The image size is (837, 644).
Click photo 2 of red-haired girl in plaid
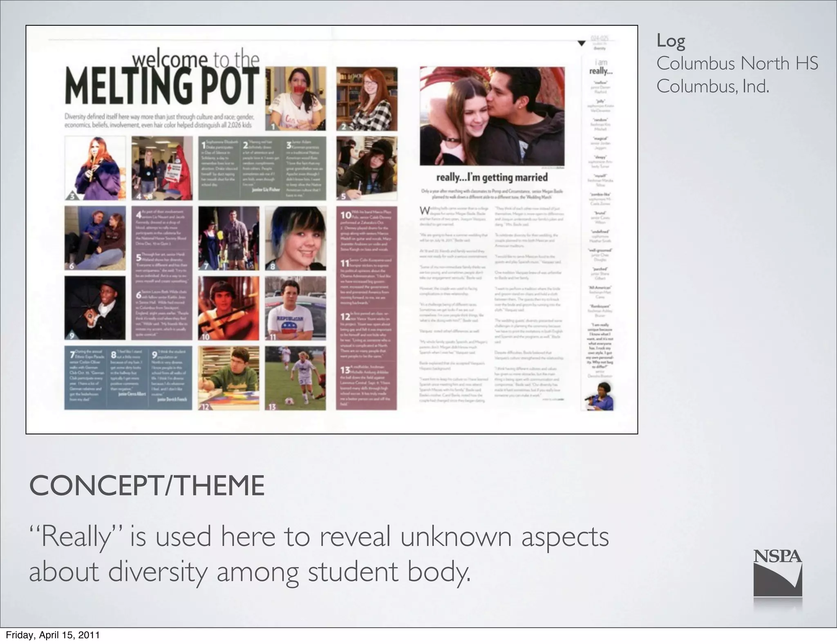pyautogui.click(x=367, y=99)
